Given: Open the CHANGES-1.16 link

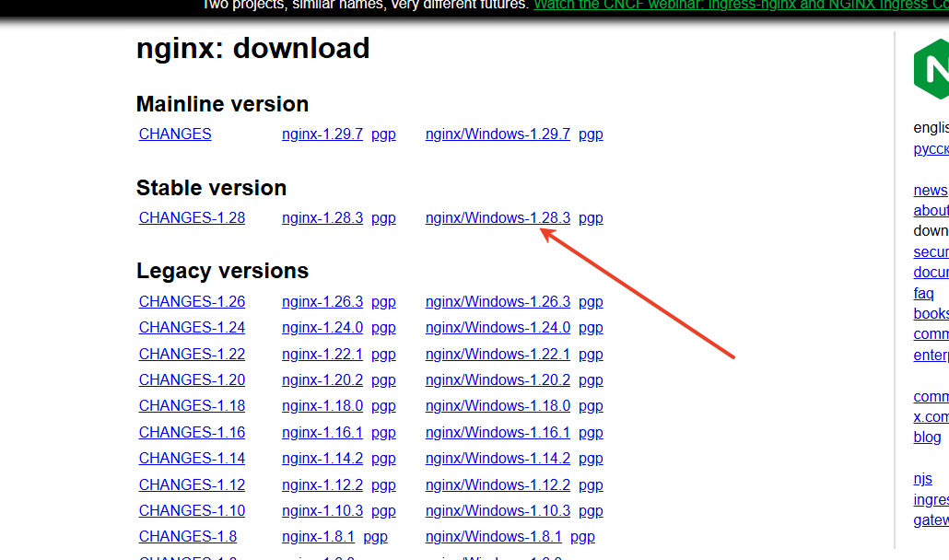Looking at the screenshot, I should [x=192, y=432].
